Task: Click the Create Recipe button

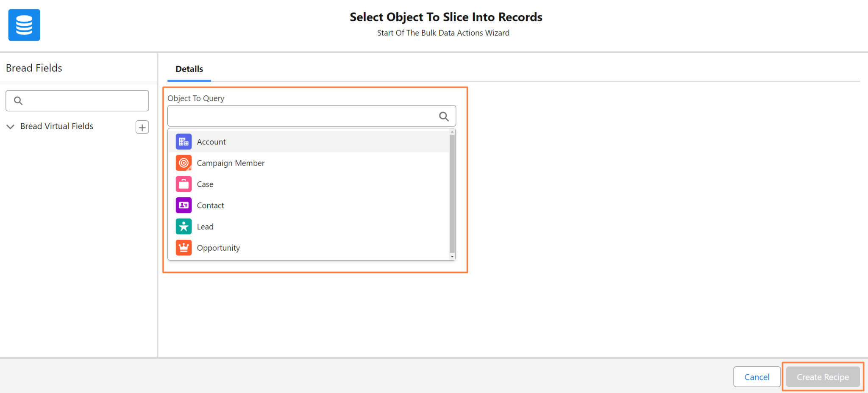Action: pos(822,377)
